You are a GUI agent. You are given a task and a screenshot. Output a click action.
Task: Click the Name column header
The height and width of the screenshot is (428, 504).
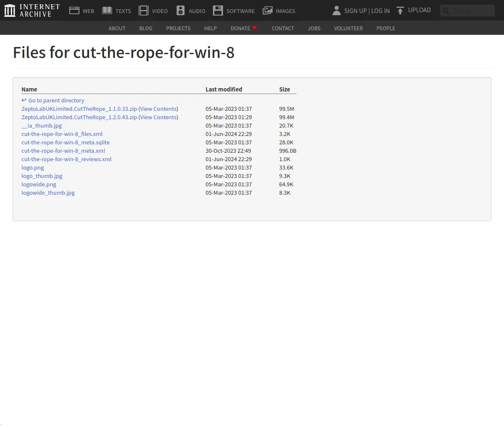[29, 89]
